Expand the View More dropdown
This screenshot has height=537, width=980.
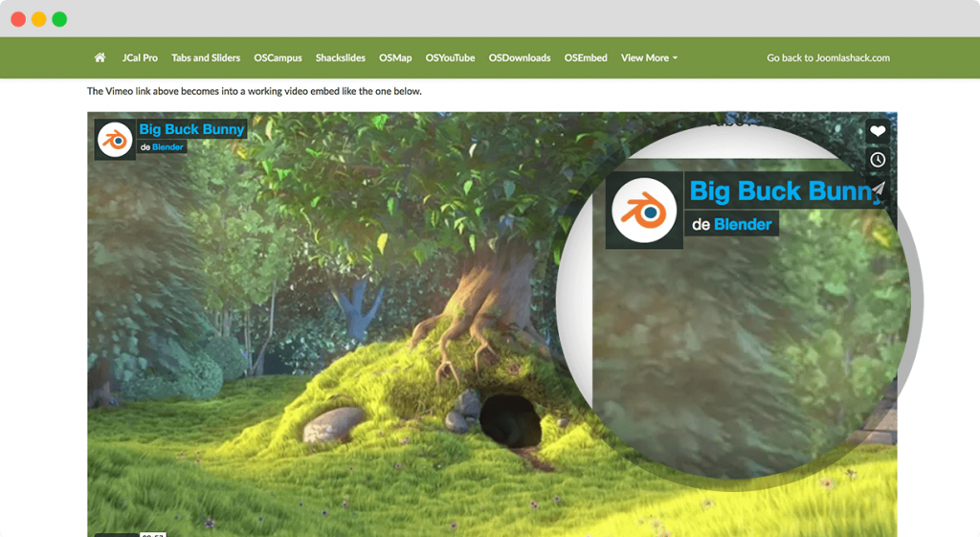tap(649, 57)
